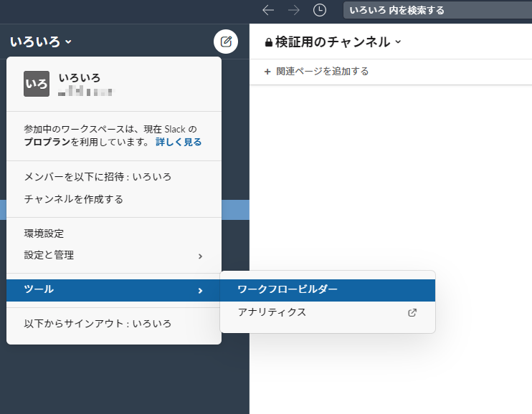Click the プロプラン text in the plan notice
This screenshot has height=414, width=532.
click(47, 142)
